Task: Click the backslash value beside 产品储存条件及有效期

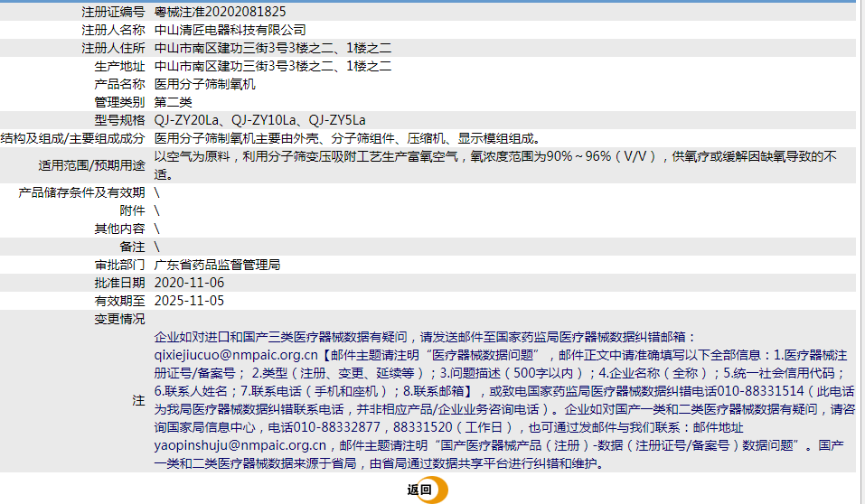Action: tap(157, 192)
